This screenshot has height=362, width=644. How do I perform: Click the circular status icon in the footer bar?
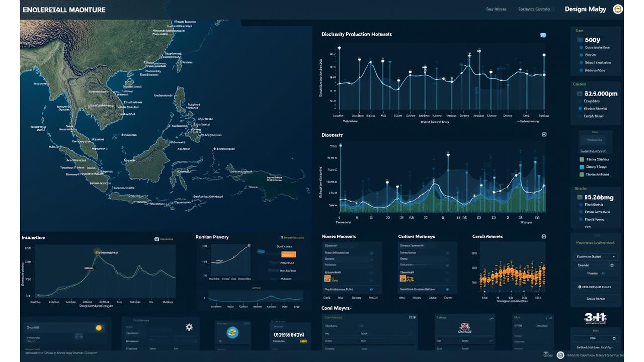pyautogui.click(x=560, y=354)
